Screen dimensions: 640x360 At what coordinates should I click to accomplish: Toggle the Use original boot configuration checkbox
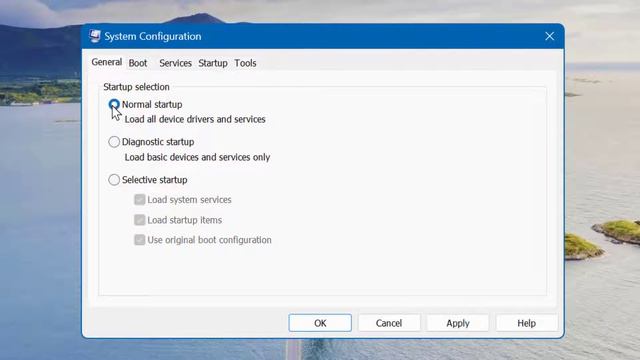pos(140,240)
